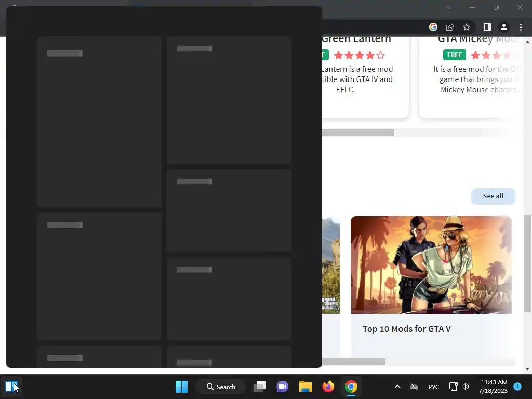The height and width of the screenshot is (399, 532).
Task: Click the See all button
Action: 493,196
